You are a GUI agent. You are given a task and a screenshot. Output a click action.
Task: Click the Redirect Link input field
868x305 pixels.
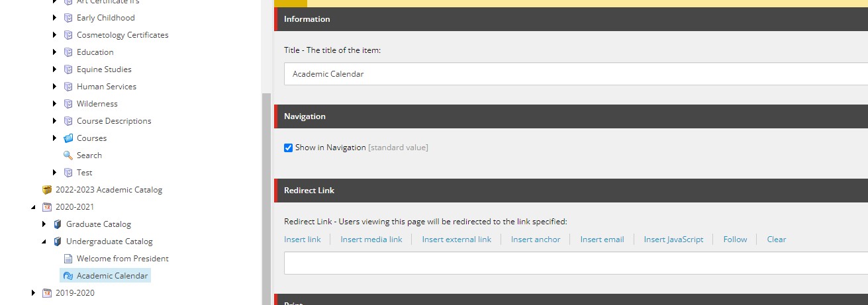pyautogui.click(x=576, y=263)
